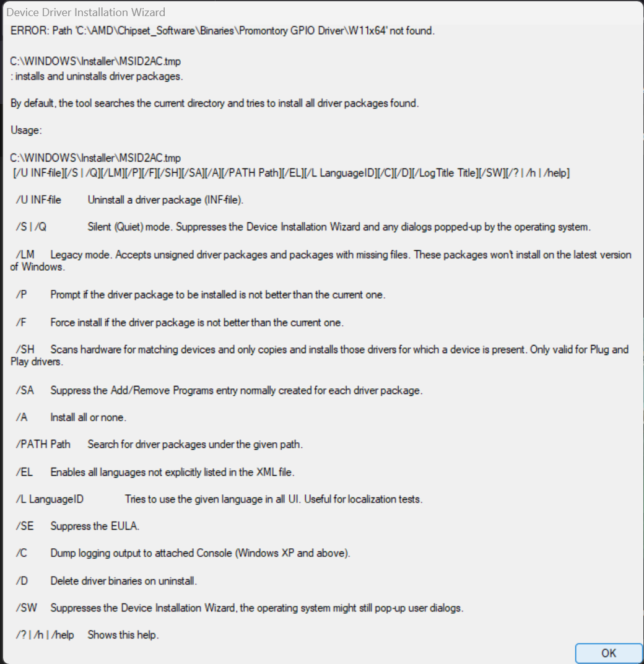Click the /SE suppress the EULA line
This screenshot has width=644, height=664.
tap(77, 526)
